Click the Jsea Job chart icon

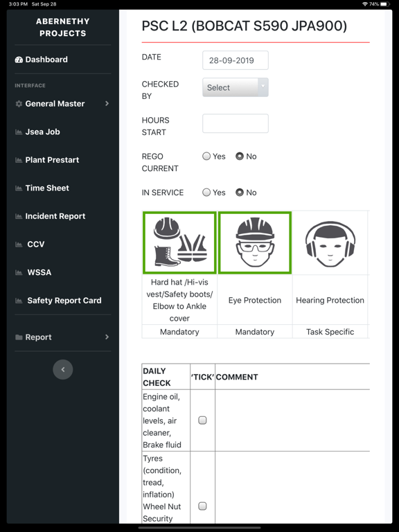(19, 132)
